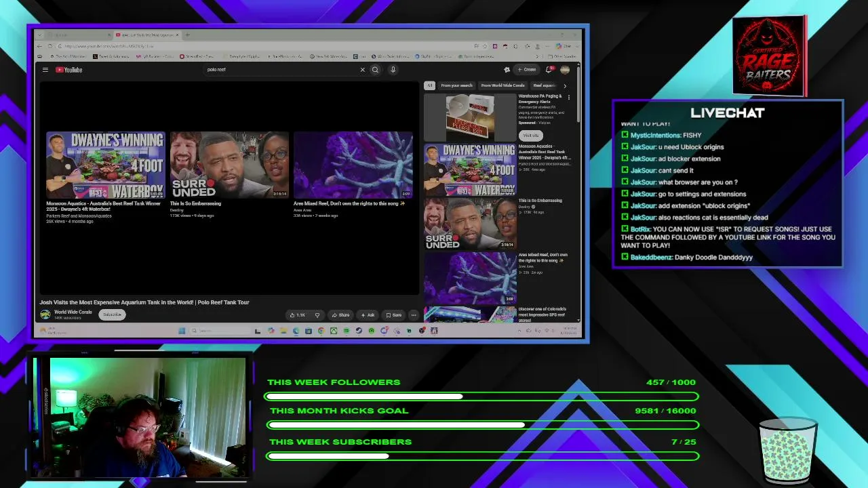
Task: Click the YouTube search magnifier button
Action: (x=375, y=70)
